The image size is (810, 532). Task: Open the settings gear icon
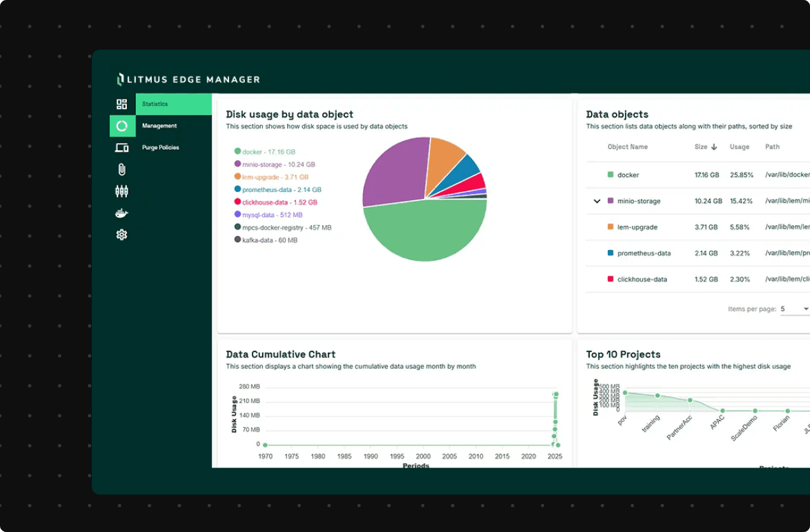point(121,234)
